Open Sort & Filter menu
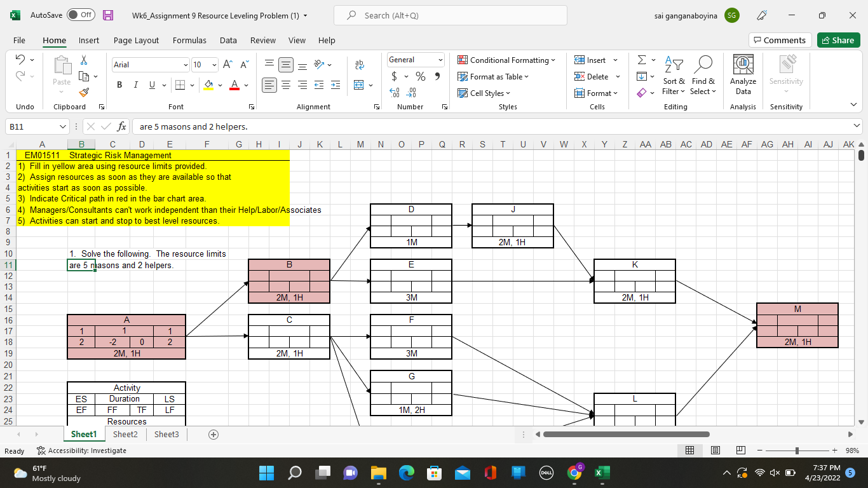The image size is (868, 488). click(674, 75)
